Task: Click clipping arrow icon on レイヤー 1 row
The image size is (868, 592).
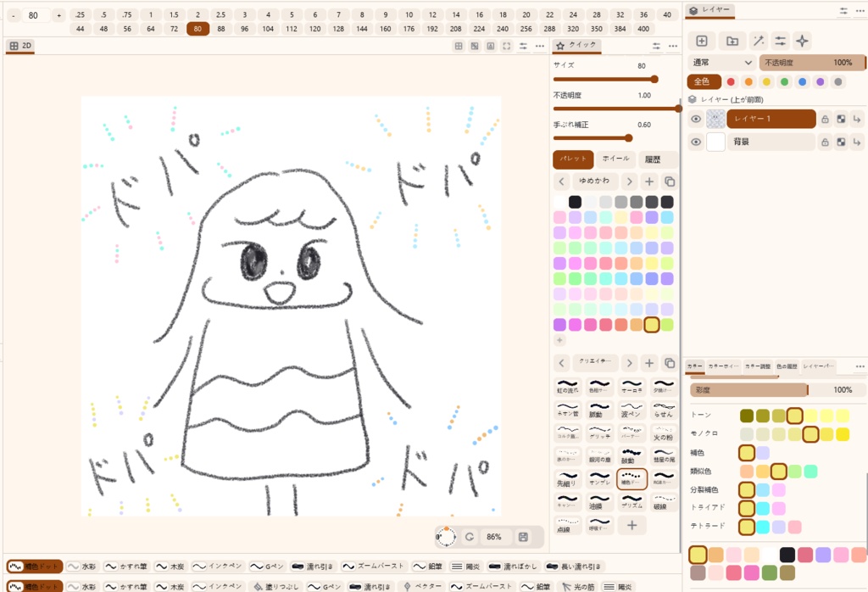Action: [857, 119]
